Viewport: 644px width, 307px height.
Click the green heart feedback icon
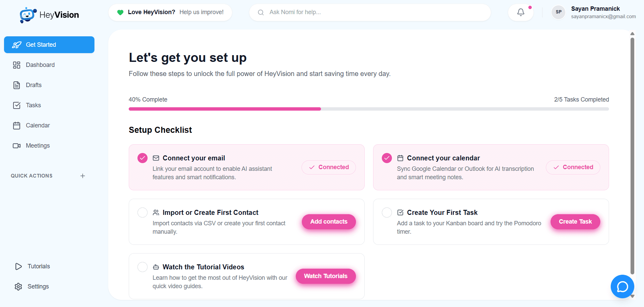(120, 12)
